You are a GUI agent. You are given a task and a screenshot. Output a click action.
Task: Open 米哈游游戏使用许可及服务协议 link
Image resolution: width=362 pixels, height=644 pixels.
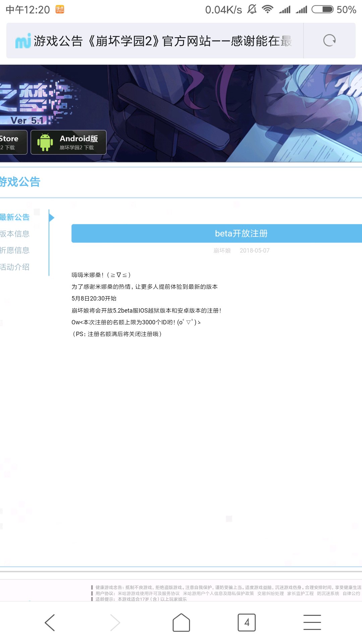coord(148,593)
